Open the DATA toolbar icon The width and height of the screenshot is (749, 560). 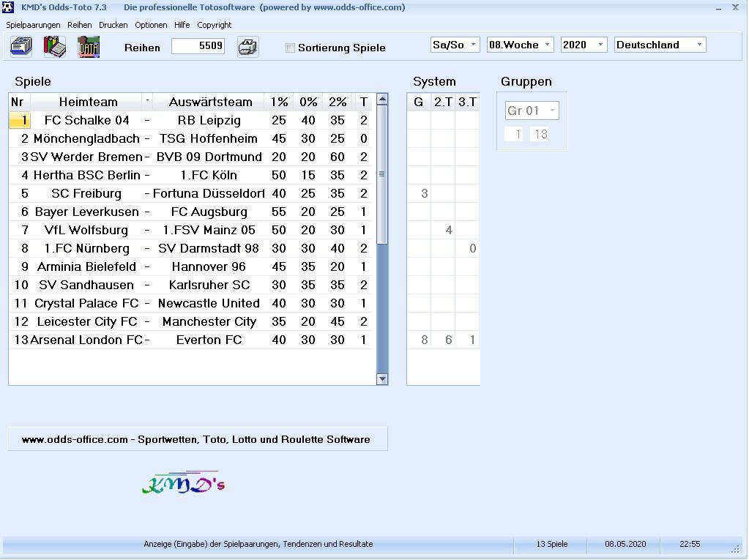pyautogui.click(x=89, y=47)
